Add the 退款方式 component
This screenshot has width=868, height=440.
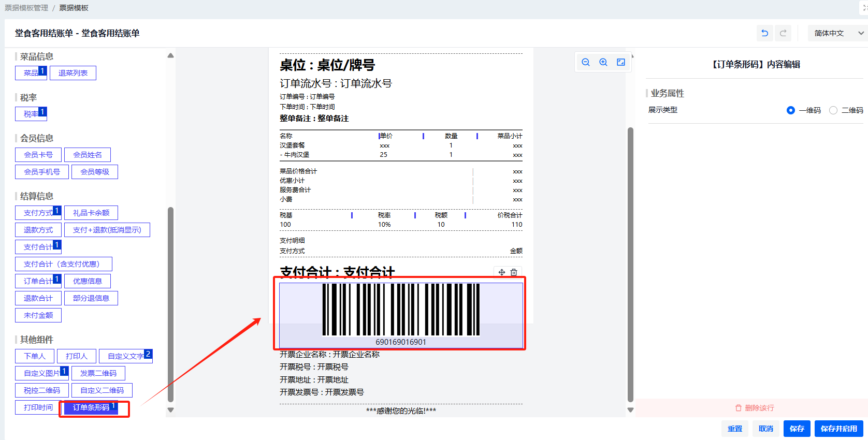[x=38, y=230]
